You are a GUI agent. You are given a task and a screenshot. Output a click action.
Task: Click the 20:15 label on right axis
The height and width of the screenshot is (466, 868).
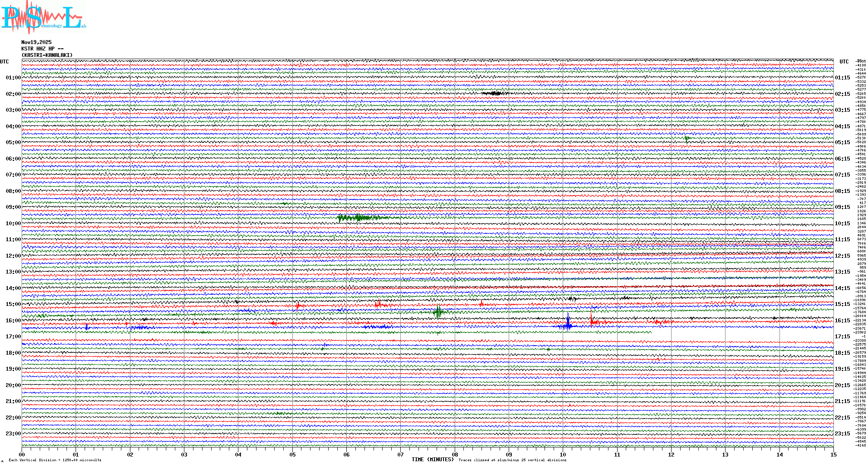coord(842,385)
